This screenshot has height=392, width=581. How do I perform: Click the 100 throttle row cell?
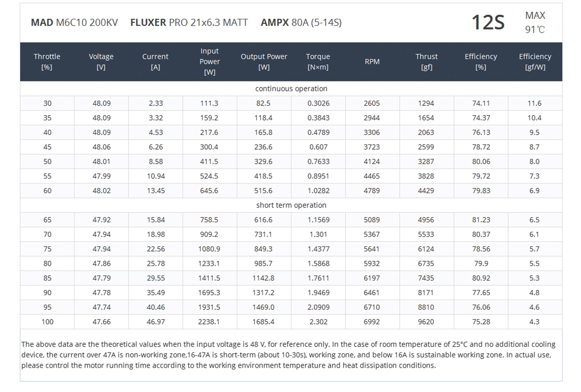(47, 322)
